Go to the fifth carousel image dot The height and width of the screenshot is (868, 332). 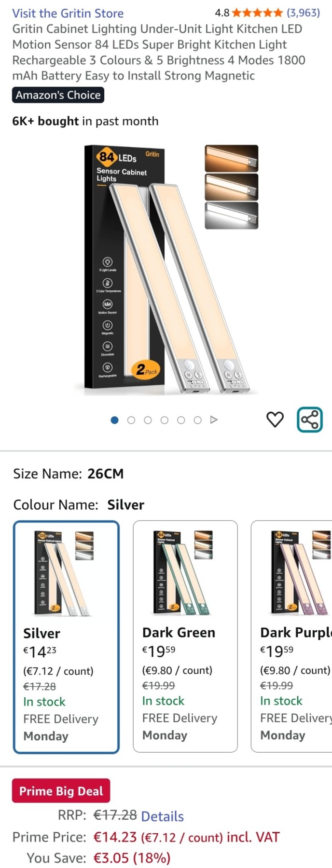pyautogui.click(x=181, y=420)
